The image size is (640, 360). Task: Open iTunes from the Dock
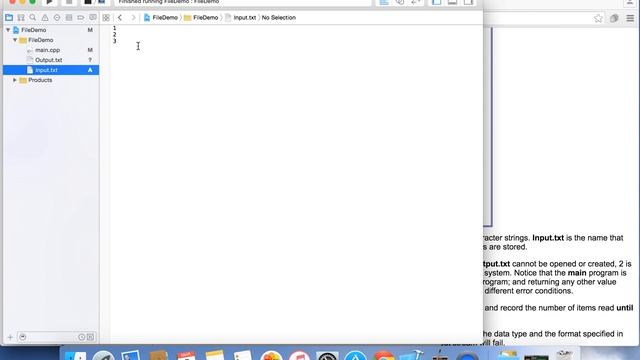click(299, 355)
